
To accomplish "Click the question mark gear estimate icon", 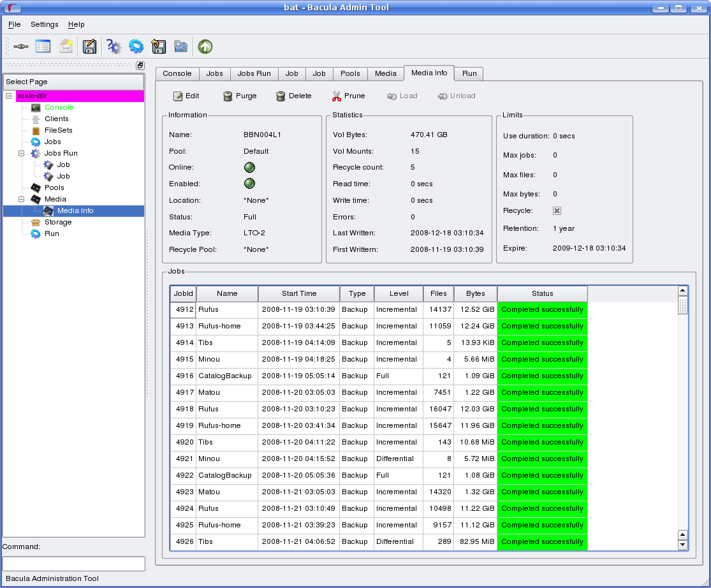I will pyautogui.click(x=114, y=47).
